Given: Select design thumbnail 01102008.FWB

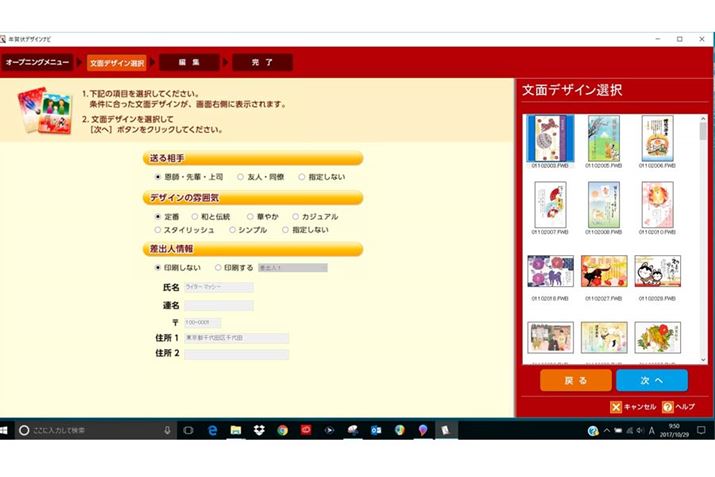Looking at the screenshot, I should point(604,205).
